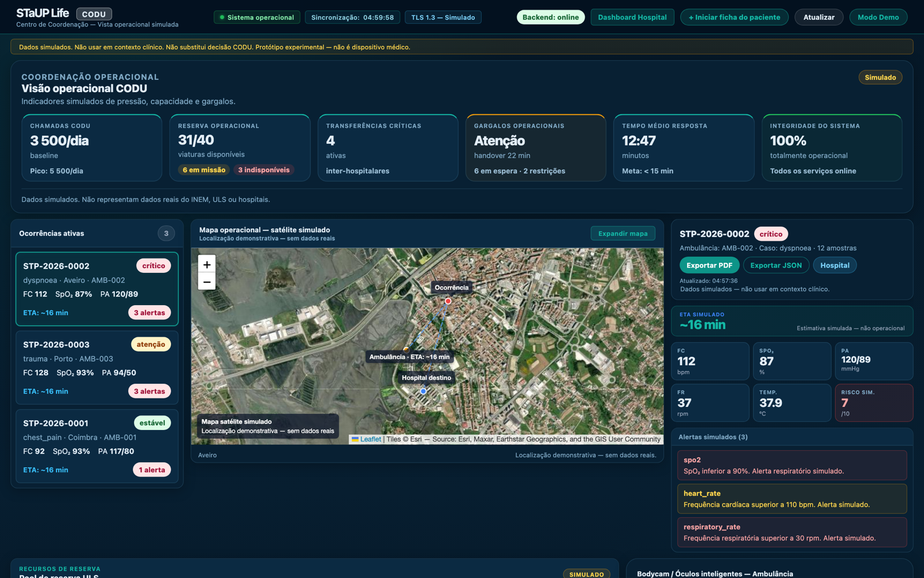924x578 pixels.
Task: Expand the map with Expandir mapa
Action: click(623, 234)
